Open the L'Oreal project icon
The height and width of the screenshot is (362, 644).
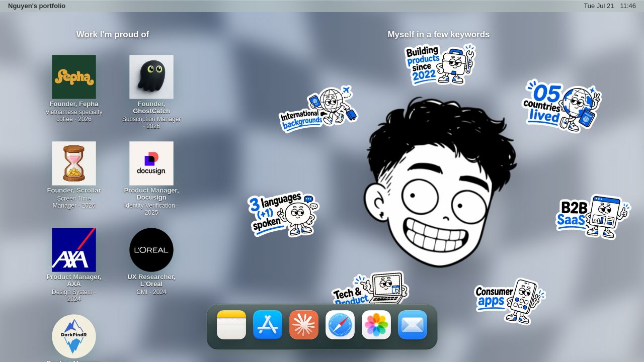tap(151, 250)
